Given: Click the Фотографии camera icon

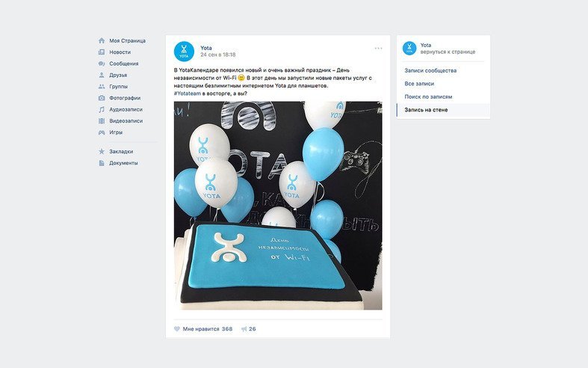Looking at the screenshot, I should (x=102, y=98).
